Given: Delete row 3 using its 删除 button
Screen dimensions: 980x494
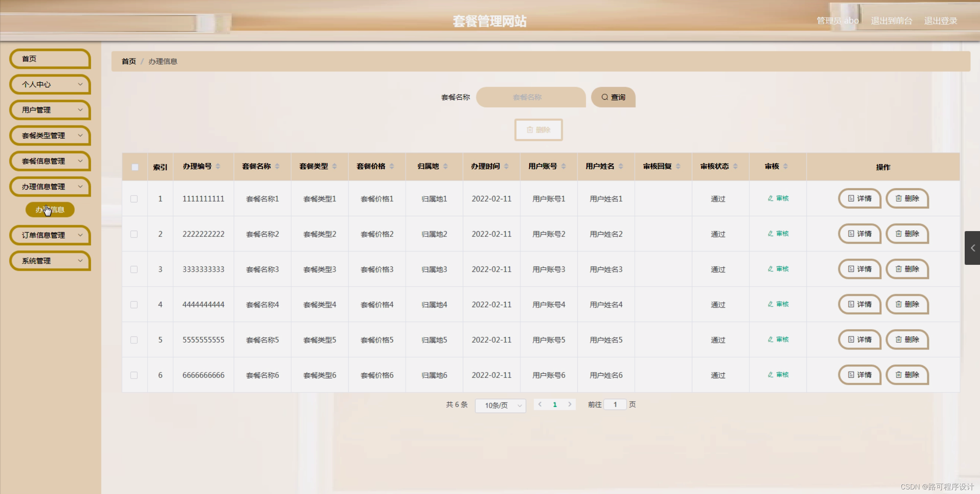Looking at the screenshot, I should 907,269.
